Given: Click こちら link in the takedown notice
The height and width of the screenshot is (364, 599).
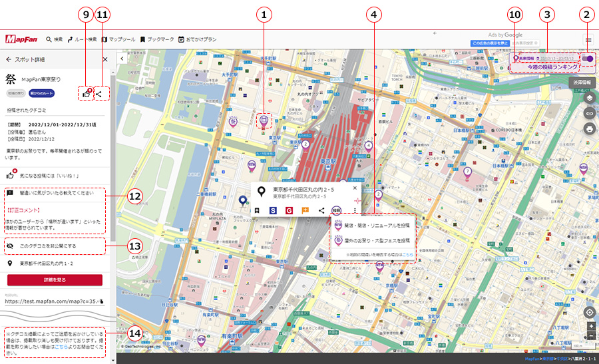Looking at the screenshot, I should (61, 347).
